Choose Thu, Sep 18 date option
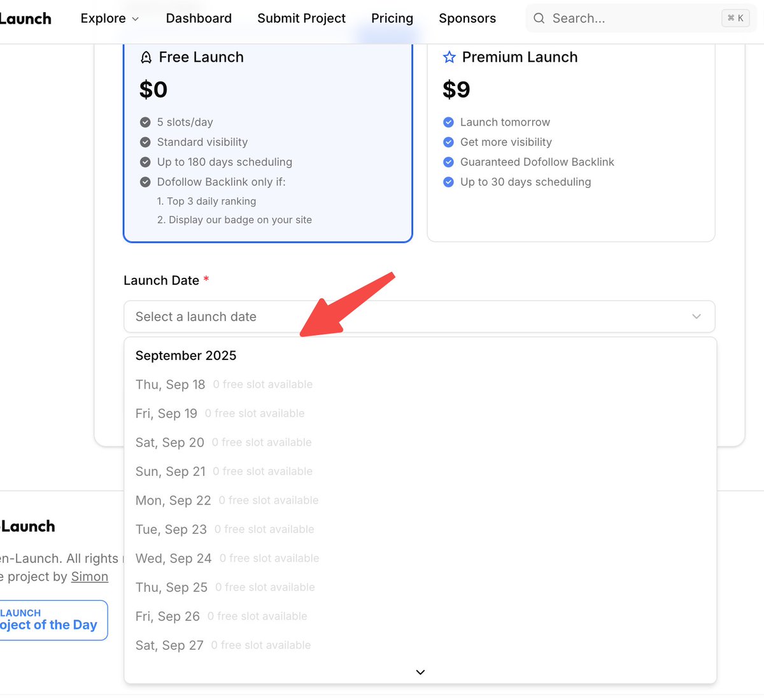The height and width of the screenshot is (700, 764). [x=420, y=385]
